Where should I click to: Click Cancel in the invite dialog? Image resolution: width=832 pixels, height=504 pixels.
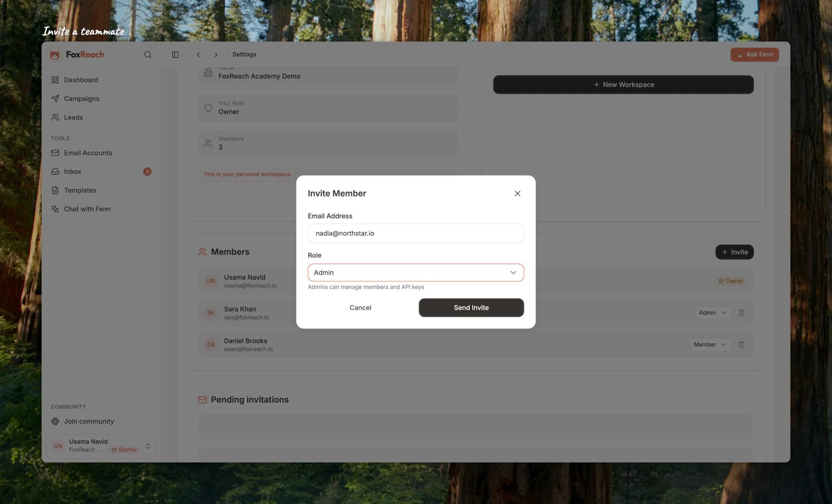tap(360, 308)
